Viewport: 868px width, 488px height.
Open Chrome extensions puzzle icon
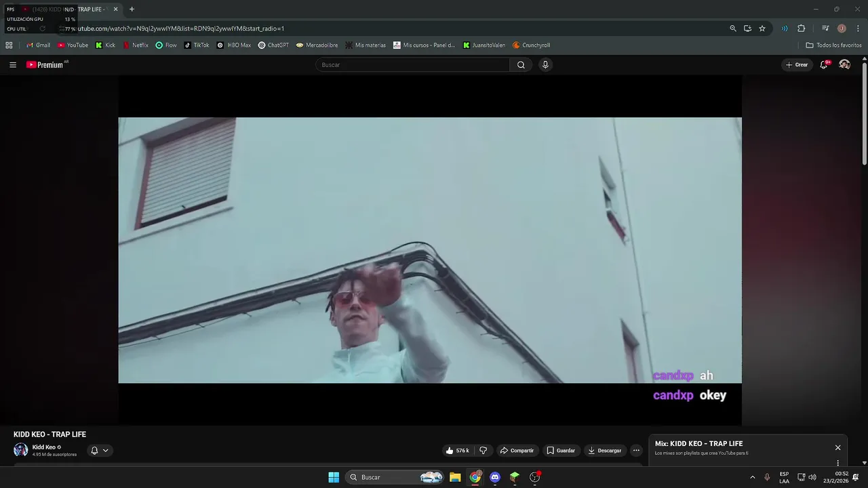click(802, 28)
